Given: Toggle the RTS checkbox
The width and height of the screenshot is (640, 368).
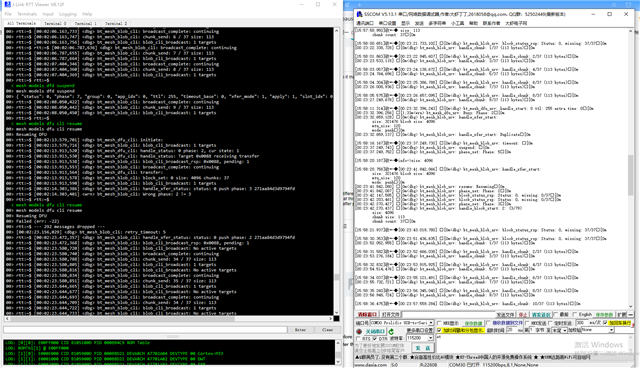Looking at the screenshot, I should click(358, 339).
